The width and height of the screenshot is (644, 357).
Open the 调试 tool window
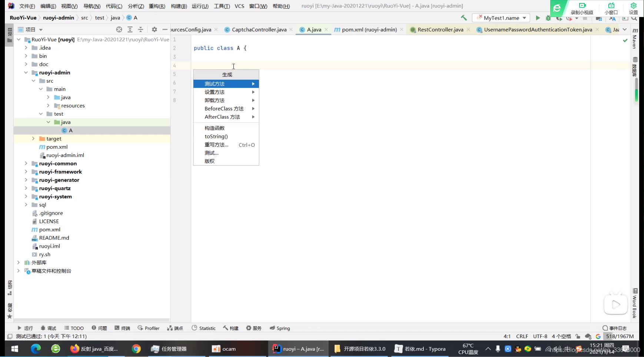point(48,328)
